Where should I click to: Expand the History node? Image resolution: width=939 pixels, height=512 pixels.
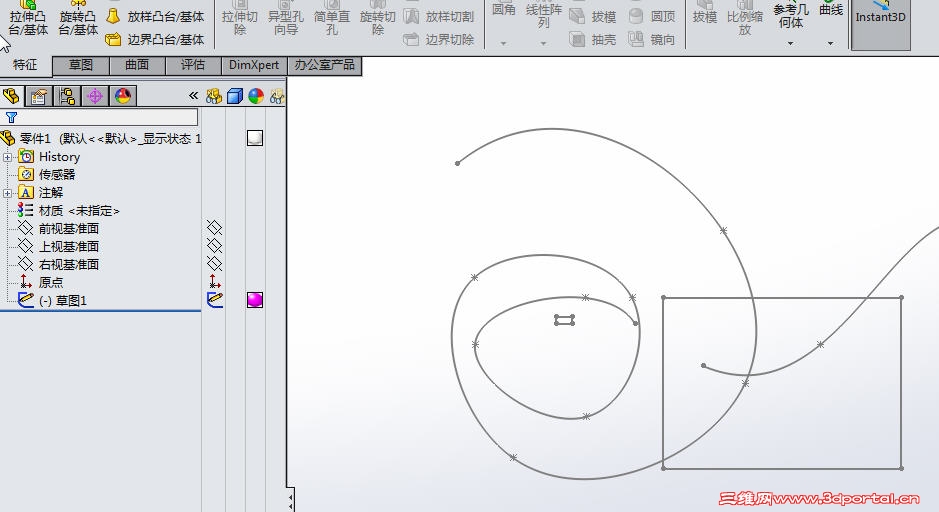click(x=7, y=157)
